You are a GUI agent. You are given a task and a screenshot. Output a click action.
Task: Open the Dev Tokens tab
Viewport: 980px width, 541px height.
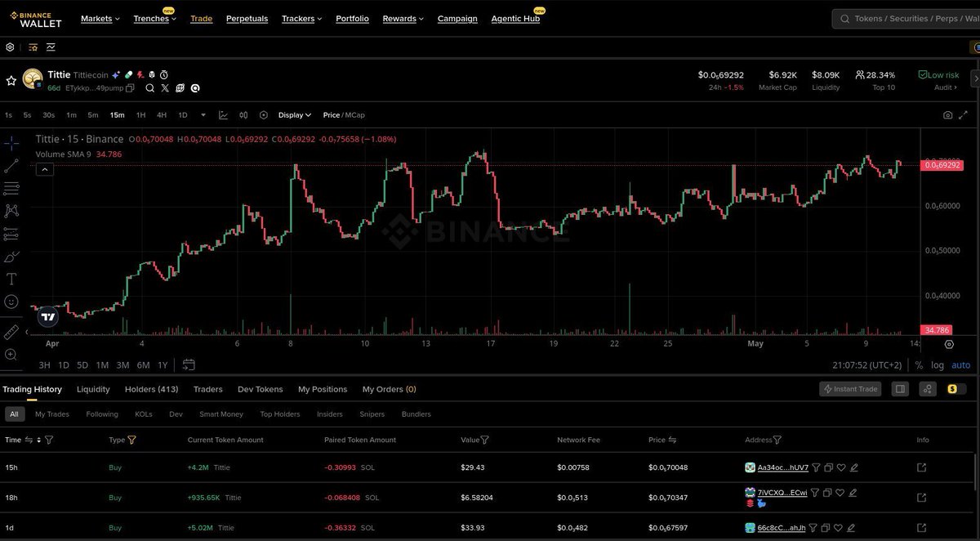pyautogui.click(x=260, y=389)
